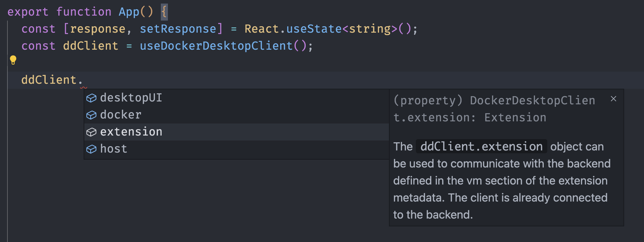
Task: Click the highlighted opening curly brace
Action: (164, 12)
